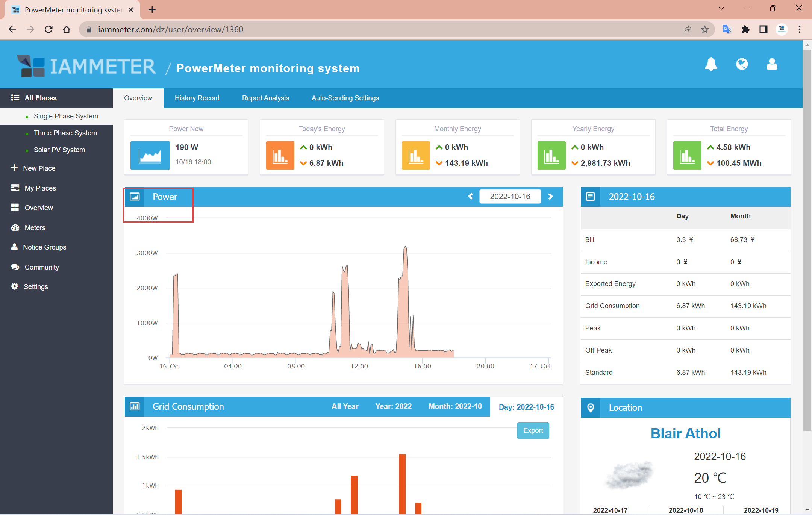Select All Year in Grid Consumption
Image resolution: width=812 pixels, height=515 pixels.
pos(345,406)
